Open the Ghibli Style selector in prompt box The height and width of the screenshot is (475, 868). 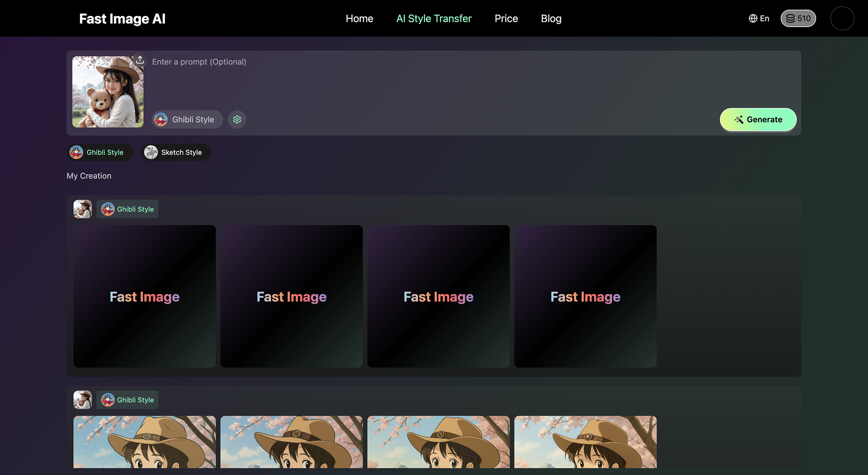pos(187,119)
